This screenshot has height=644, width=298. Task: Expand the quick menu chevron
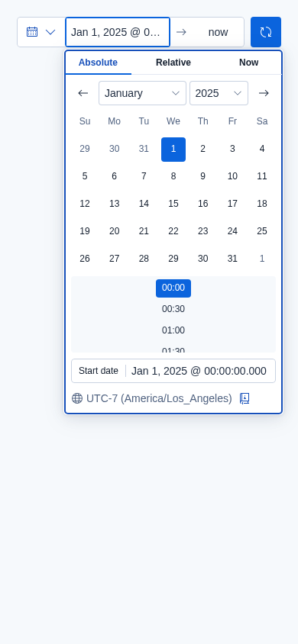coord(50,32)
